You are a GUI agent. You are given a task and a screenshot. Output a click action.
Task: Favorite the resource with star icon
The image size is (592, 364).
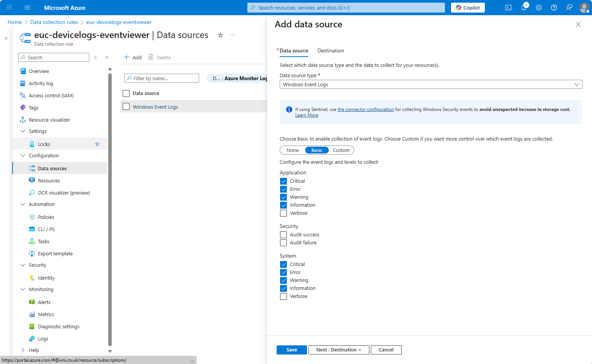(x=220, y=35)
